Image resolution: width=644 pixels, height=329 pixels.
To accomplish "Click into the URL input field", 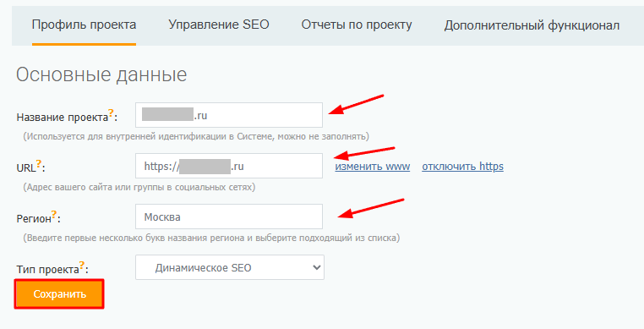I will (x=229, y=166).
